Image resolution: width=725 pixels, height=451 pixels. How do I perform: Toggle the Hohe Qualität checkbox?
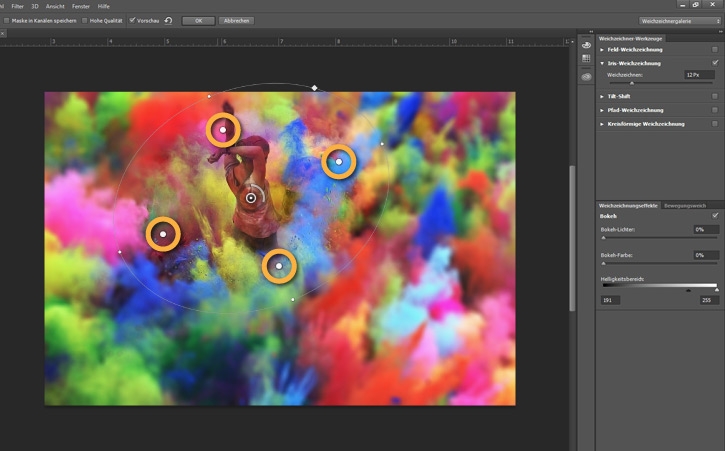pyautogui.click(x=85, y=20)
